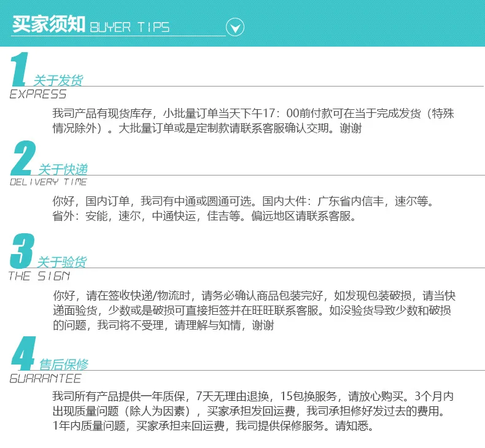485x448 pixels.
Task: Select the 关于发货 section heading
Action: (58, 80)
